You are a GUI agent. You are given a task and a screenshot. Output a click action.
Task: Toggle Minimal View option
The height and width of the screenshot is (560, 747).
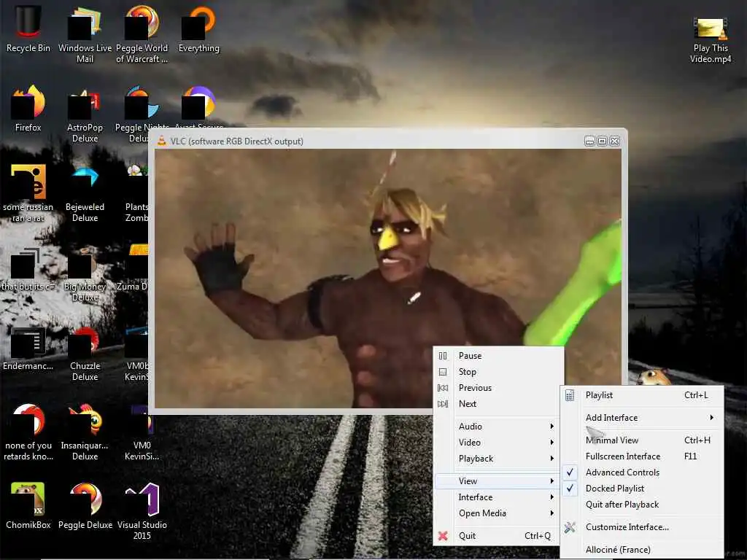pos(643,440)
